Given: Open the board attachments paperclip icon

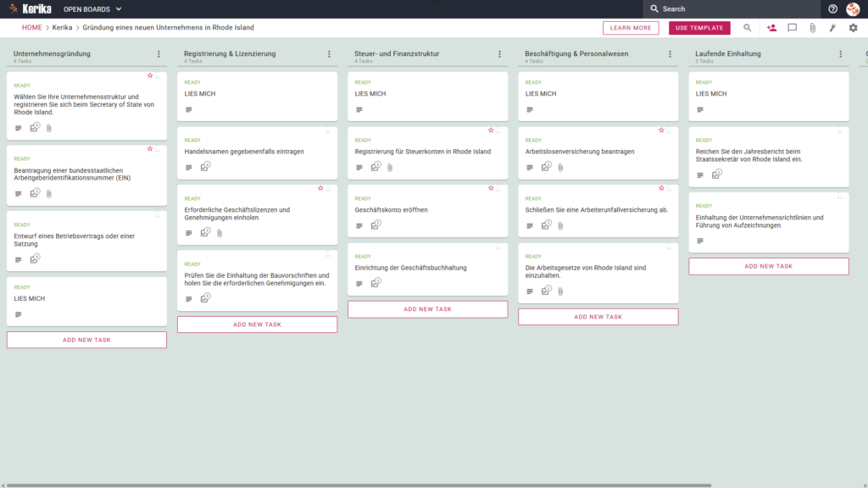Looking at the screenshot, I should [x=813, y=28].
